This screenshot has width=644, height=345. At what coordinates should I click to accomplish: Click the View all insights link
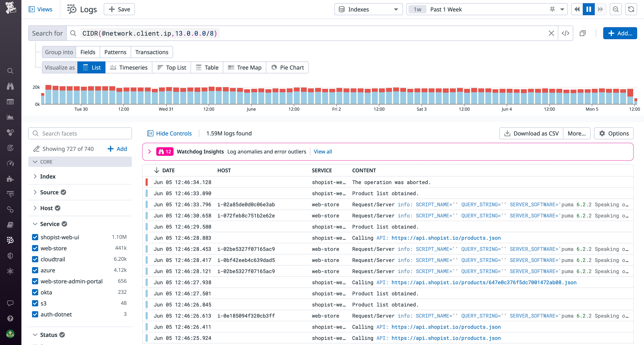[323, 152]
